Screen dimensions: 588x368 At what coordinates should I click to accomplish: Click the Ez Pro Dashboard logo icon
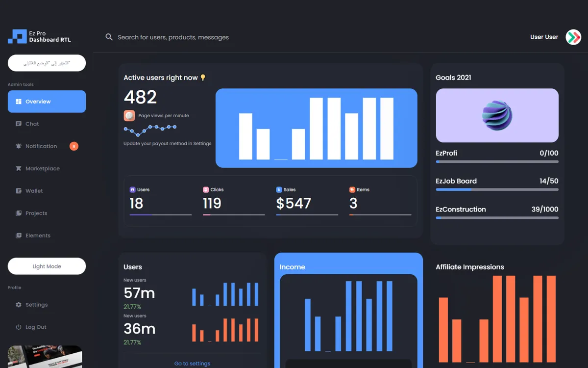(x=17, y=37)
